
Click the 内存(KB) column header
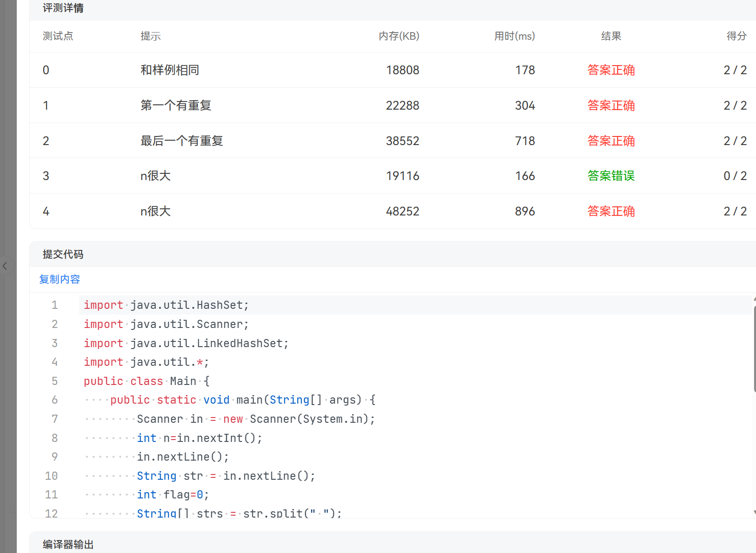click(x=399, y=36)
